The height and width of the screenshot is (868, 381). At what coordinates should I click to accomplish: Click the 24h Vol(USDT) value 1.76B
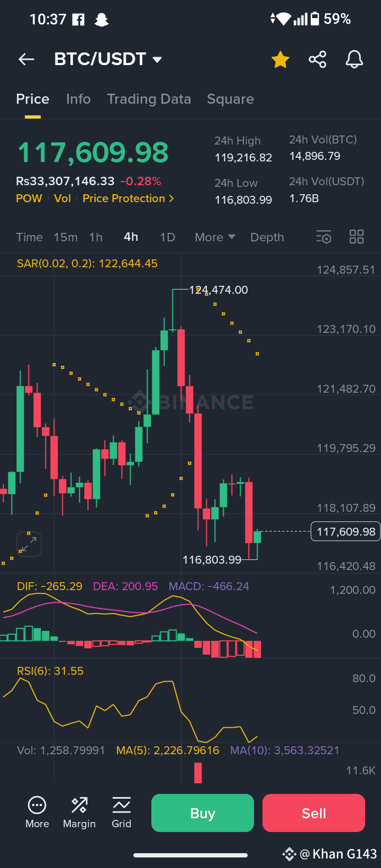click(304, 198)
